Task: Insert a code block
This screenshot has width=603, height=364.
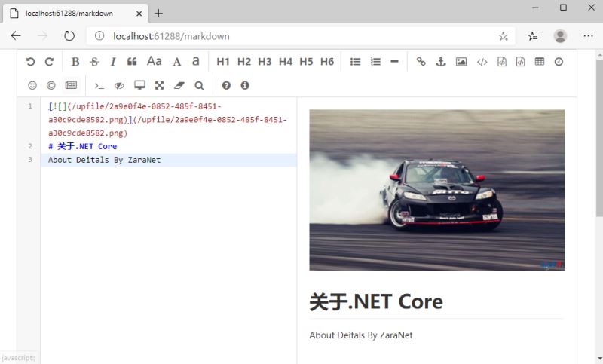Action: [x=520, y=62]
